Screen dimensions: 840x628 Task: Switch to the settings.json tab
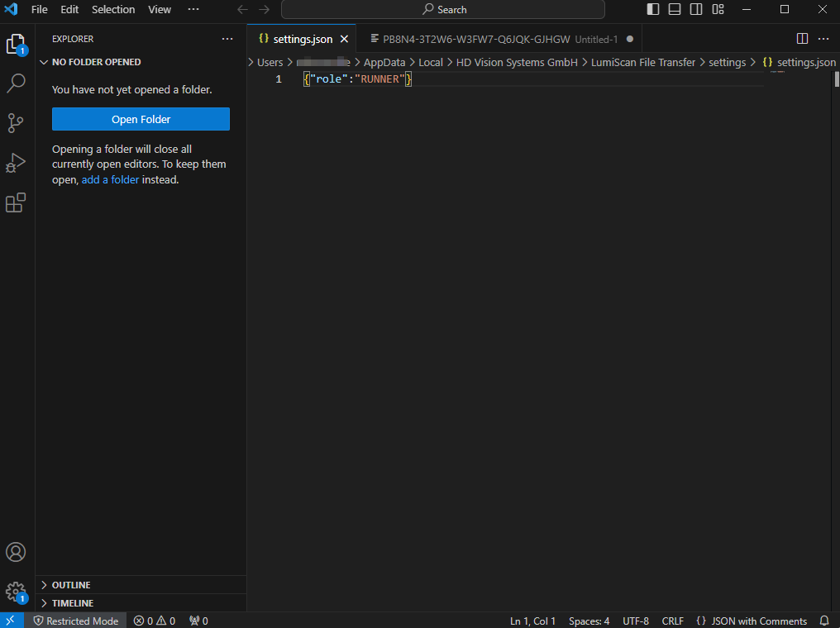tap(302, 39)
